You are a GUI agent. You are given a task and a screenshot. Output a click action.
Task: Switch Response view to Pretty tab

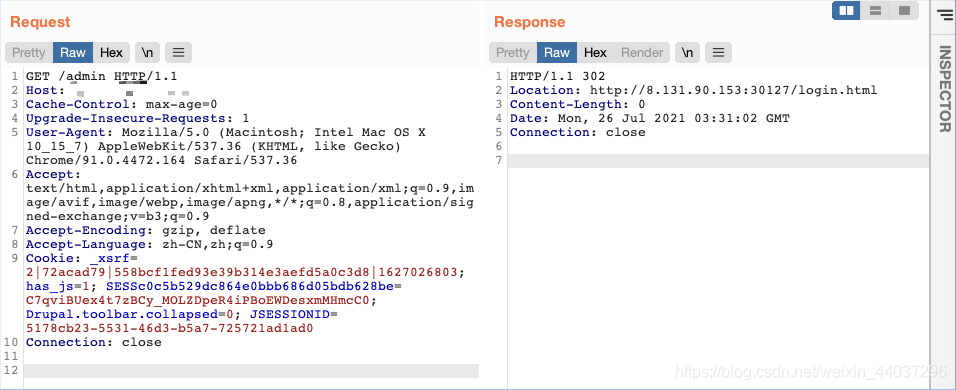pos(513,52)
